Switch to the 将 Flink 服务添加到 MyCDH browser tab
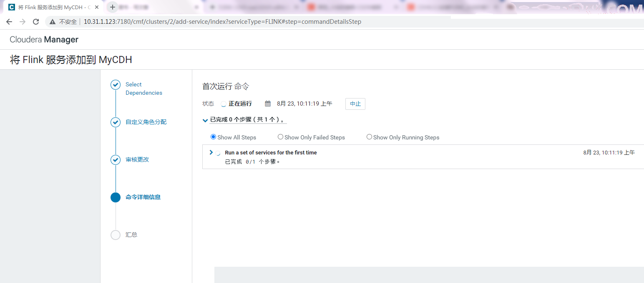The width and height of the screenshot is (644, 283). point(53,7)
